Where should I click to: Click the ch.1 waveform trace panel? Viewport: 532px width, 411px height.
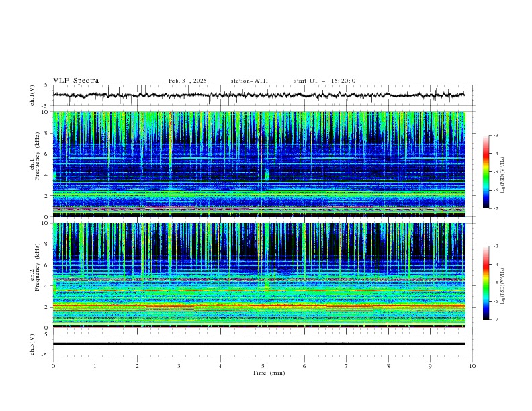point(264,95)
